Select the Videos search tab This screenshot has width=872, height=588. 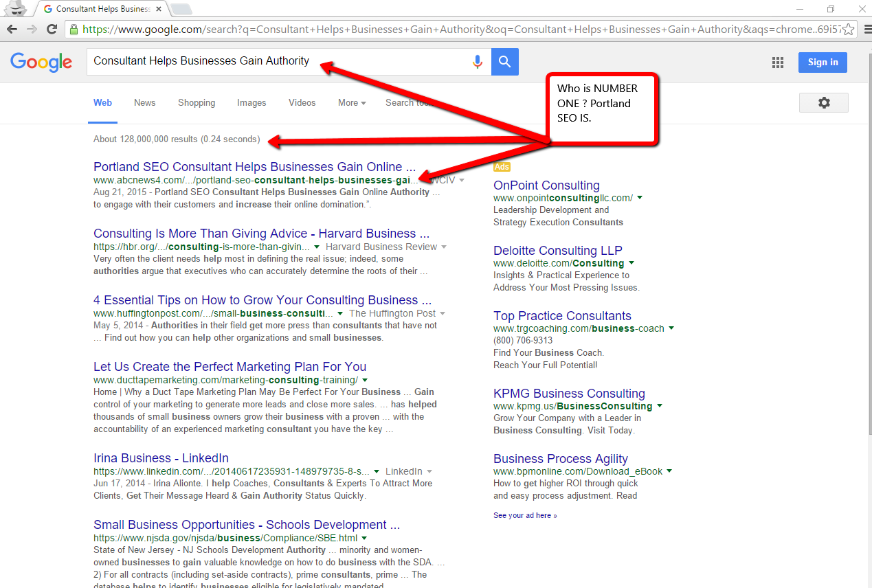[x=302, y=103]
